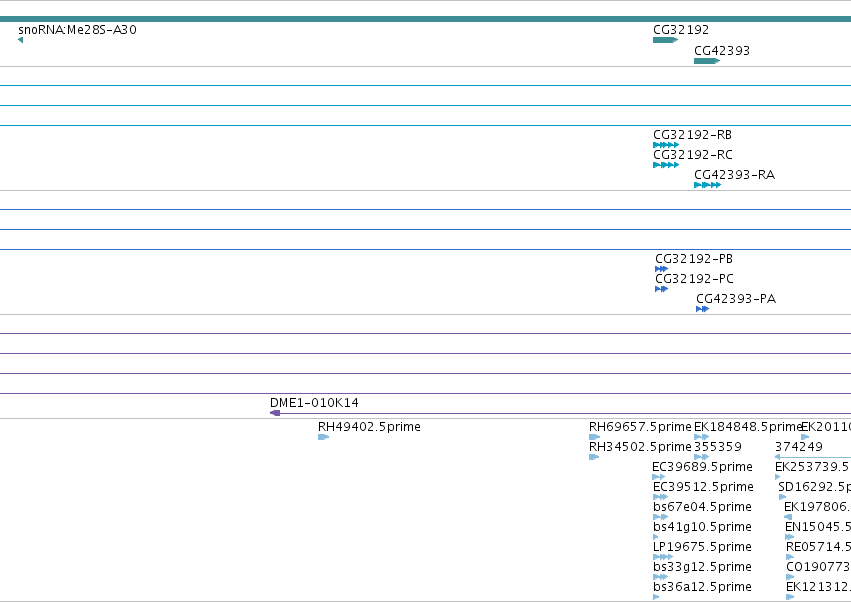
Task: Click the RH34502.5prime EST glyph
Action: (x=594, y=457)
